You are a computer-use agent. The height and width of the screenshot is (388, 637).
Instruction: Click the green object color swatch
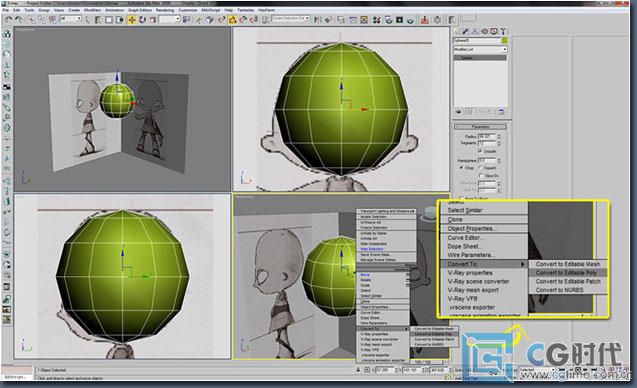(504, 40)
